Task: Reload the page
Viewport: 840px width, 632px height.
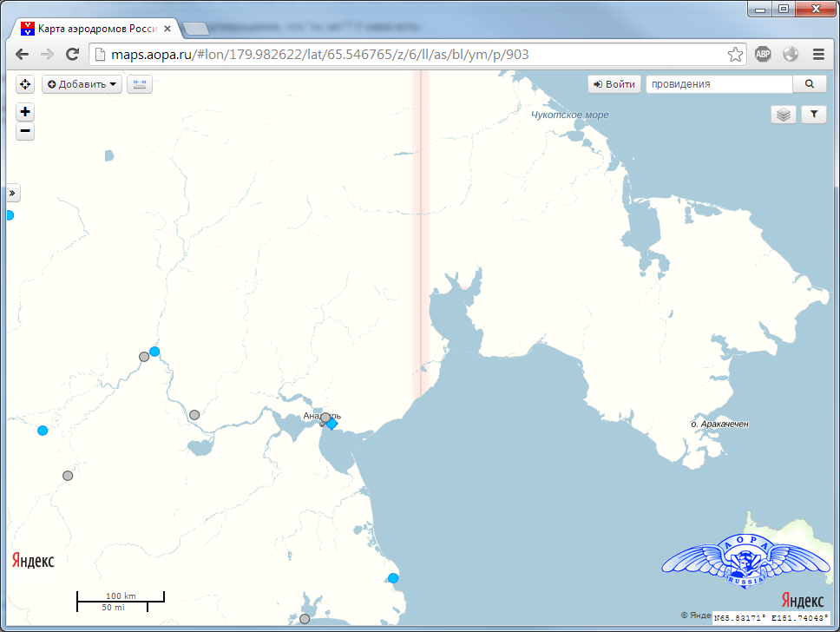Action: 73,55
